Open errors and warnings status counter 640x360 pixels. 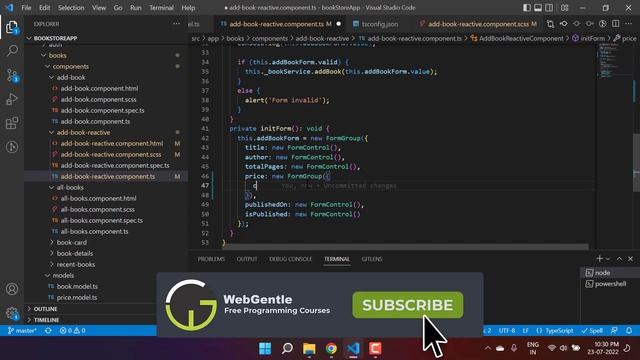72,331
